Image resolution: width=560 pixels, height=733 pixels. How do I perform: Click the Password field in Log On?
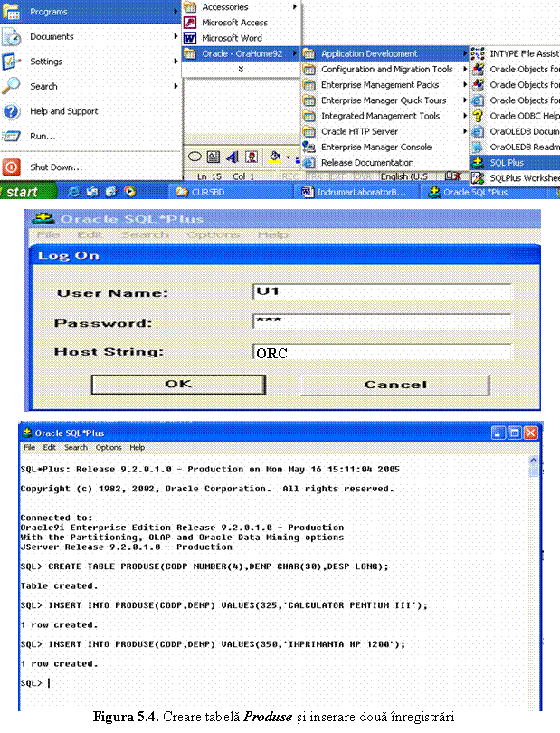click(x=382, y=321)
